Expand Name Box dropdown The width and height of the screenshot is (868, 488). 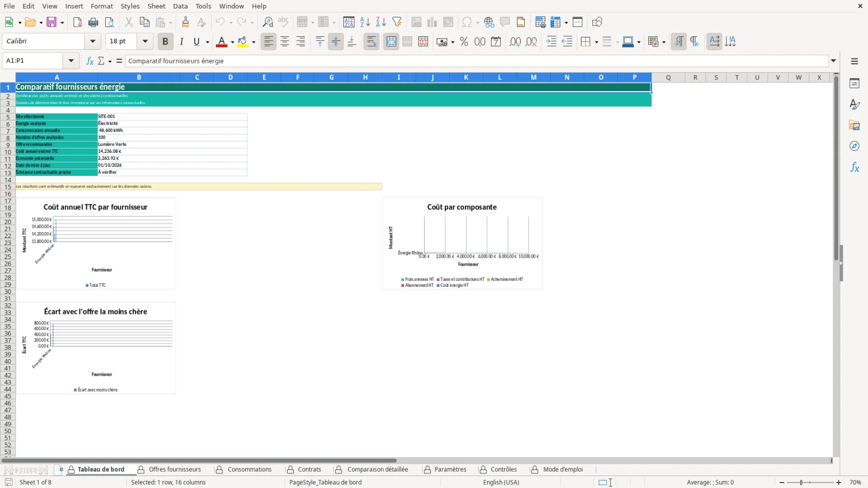coord(71,61)
